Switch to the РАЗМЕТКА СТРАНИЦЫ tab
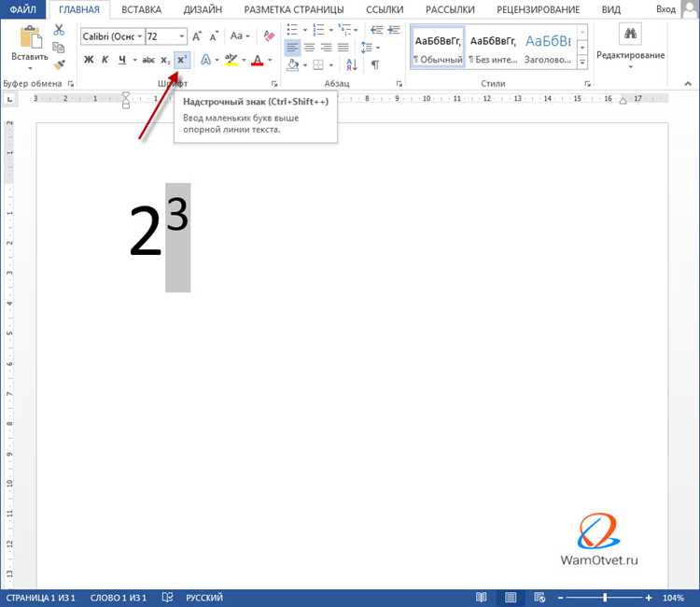The image size is (700, 607). (294, 9)
